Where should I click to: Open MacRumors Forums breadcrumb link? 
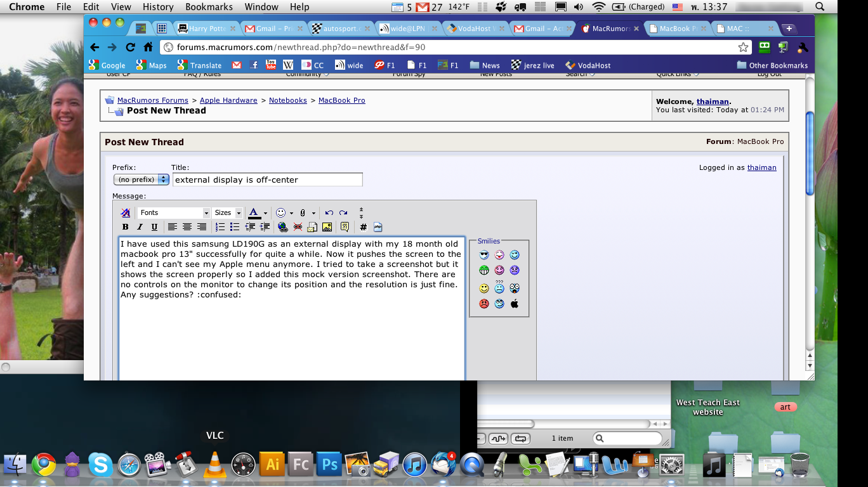[153, 100]
